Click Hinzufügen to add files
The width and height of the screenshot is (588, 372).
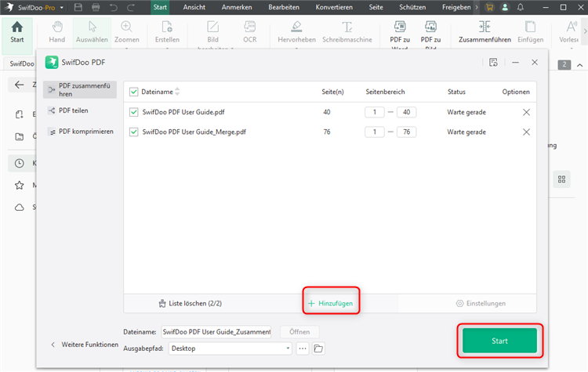click(x=330, y=303)
